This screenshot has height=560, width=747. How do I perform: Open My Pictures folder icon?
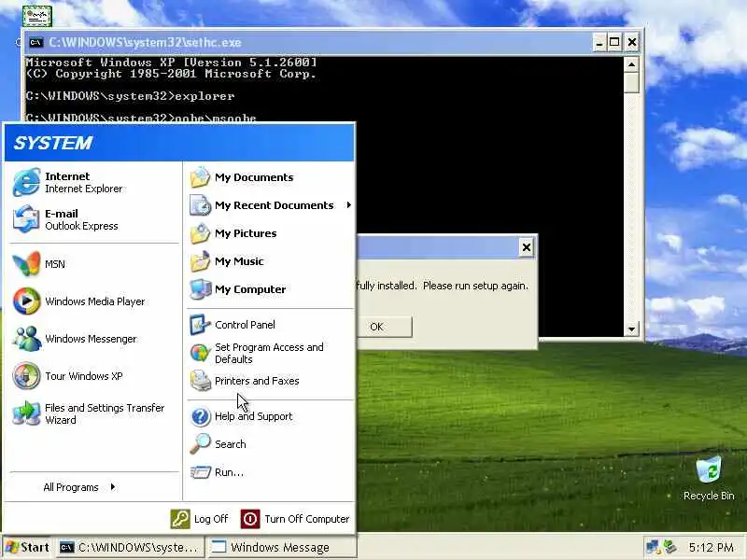click(200, 233)
